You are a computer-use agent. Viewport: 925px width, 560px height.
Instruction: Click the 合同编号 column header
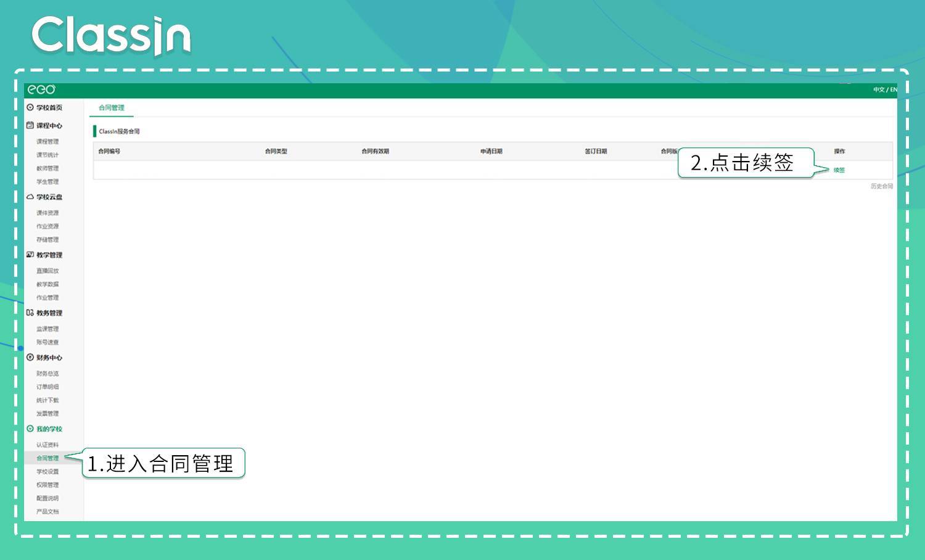point(109,151)
